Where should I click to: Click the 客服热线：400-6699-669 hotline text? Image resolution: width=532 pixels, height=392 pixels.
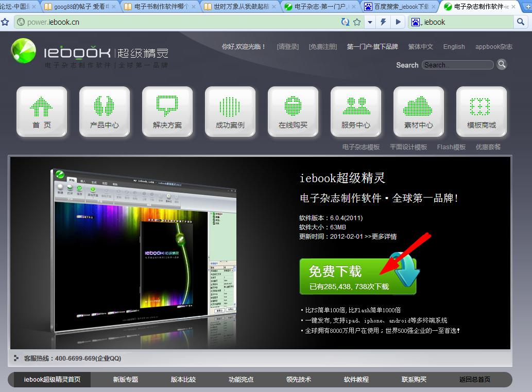tap(72, 359)
